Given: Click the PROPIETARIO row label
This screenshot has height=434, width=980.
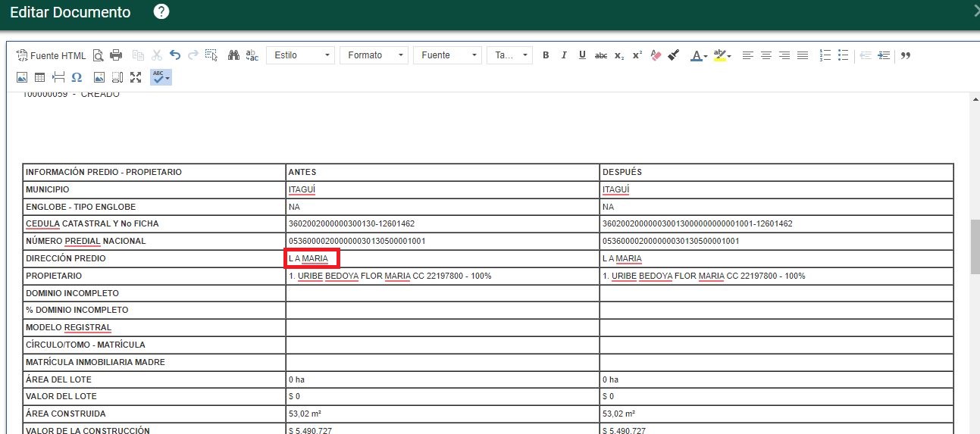Looking at the screenshot, I should click(x=53, y=276).
